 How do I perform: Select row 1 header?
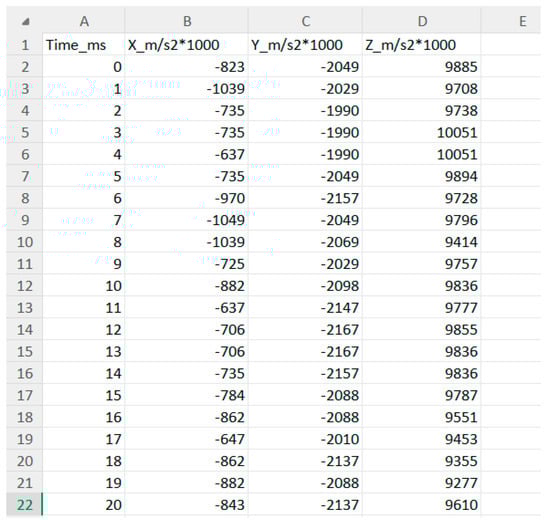click(25, 45)
